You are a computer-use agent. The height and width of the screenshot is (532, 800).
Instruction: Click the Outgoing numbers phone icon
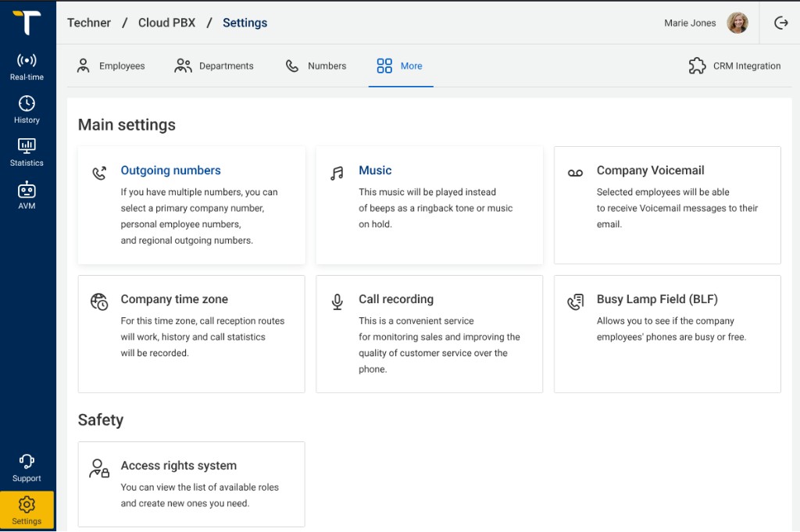tap(99, 173)
